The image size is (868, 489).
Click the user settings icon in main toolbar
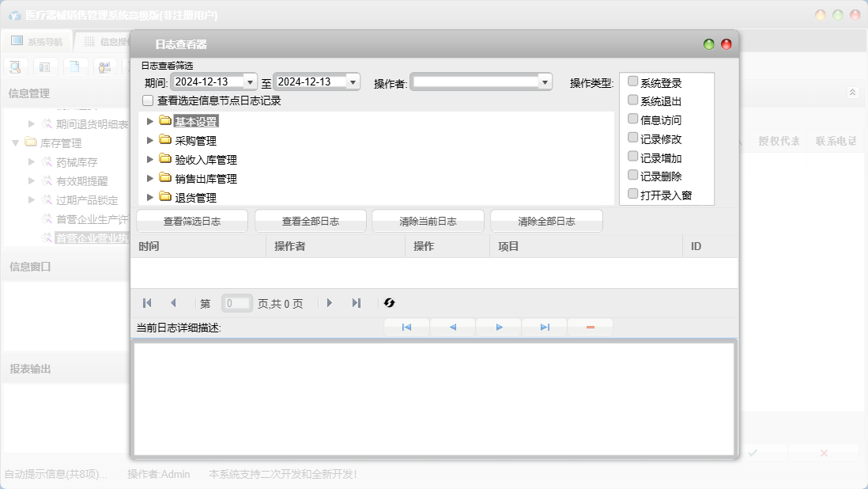tap(104, 67)
